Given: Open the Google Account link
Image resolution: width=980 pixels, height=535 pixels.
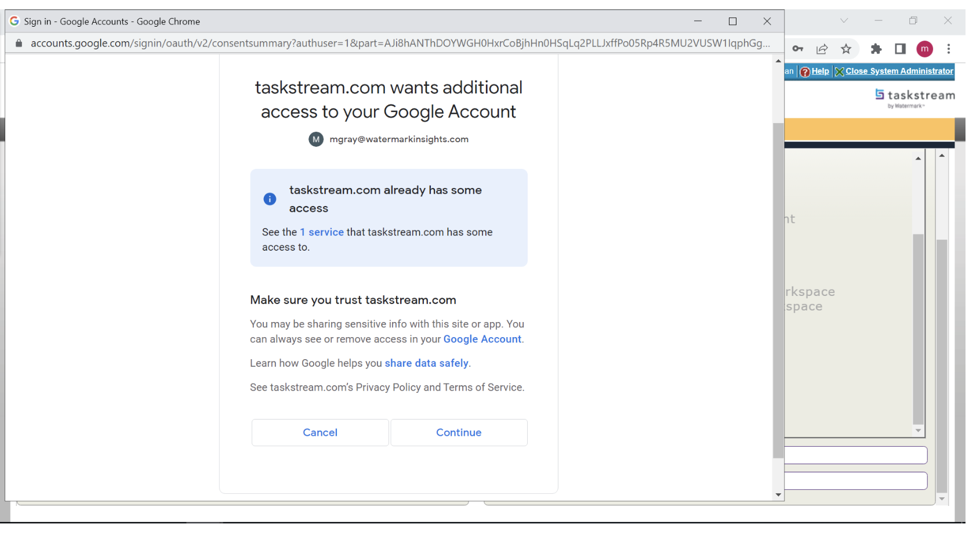Looking at the screenshot, I should tap(482, 339).
